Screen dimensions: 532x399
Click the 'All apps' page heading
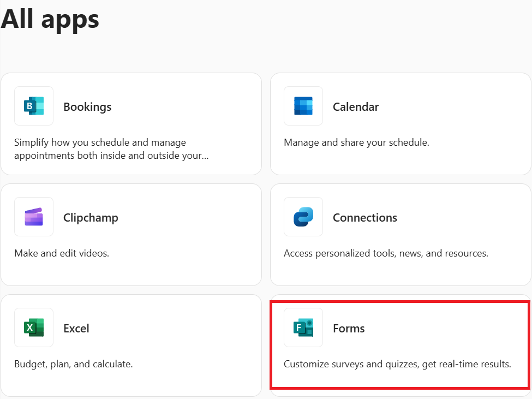[50, 19]
